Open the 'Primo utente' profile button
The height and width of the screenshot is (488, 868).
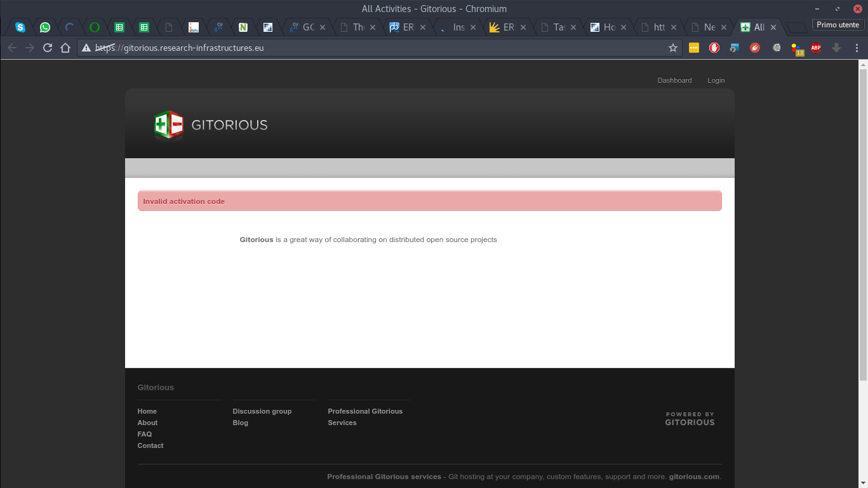coord(838,25)
